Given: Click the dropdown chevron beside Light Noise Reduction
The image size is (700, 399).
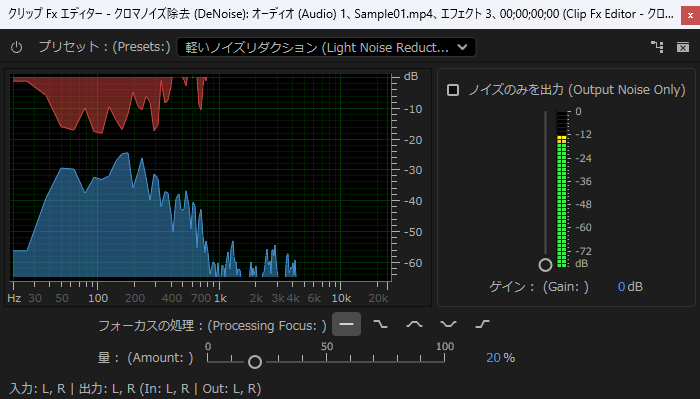Looking at the screenshot, I should click(x=462, y=47).
